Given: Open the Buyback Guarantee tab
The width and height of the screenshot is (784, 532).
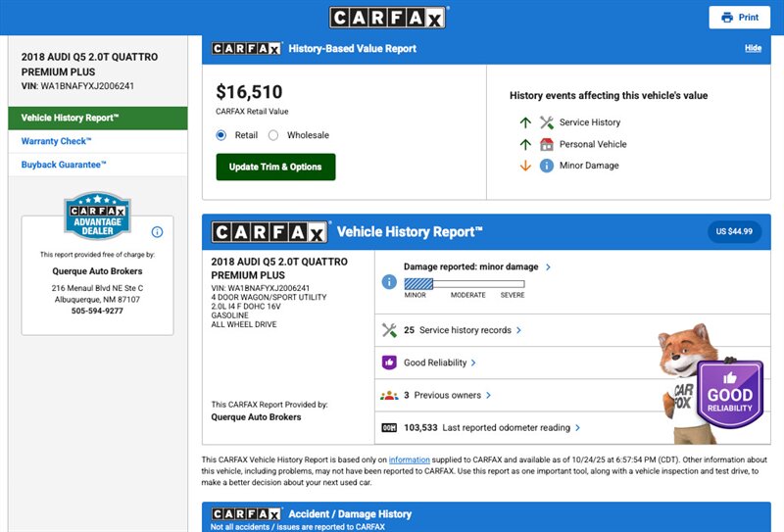Looking at the screenshot, I should pyautogui.click(x=64, y=165).
